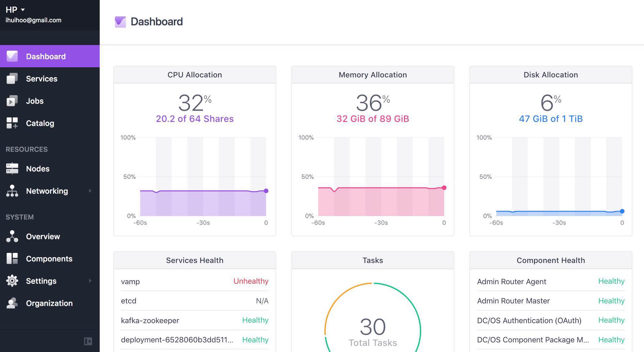
Task: Expand the Networking submenu arrow
Action: coord(90,191)
